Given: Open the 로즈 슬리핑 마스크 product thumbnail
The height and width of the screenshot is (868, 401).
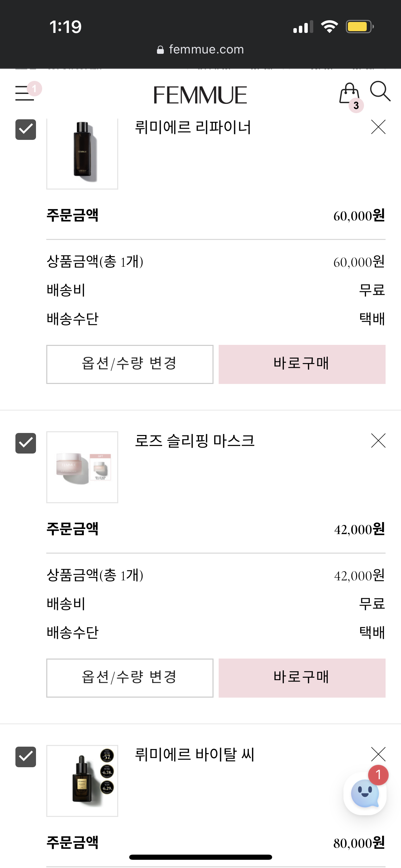Looking at the screenshot, I should [82, 467].
